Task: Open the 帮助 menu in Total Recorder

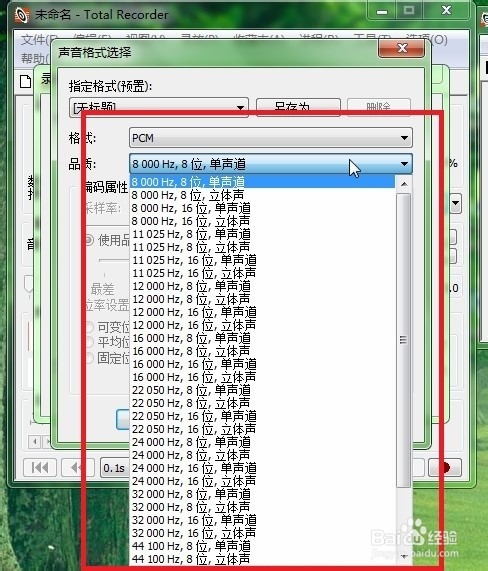Action: pyautogui.click(x=35, y=58)
